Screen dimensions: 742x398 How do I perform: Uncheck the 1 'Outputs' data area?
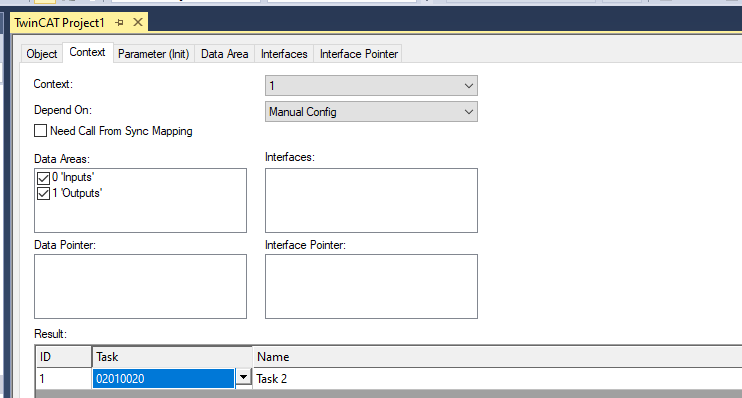click(44, 194)
